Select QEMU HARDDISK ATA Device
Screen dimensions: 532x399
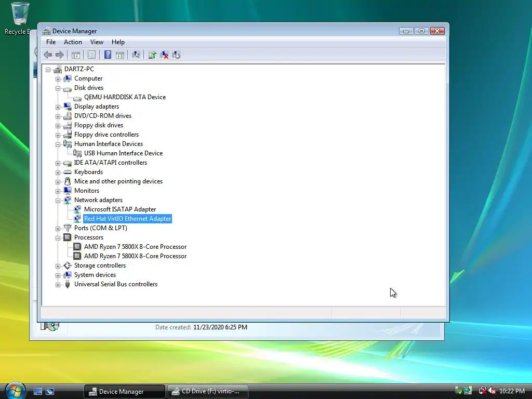125,97
